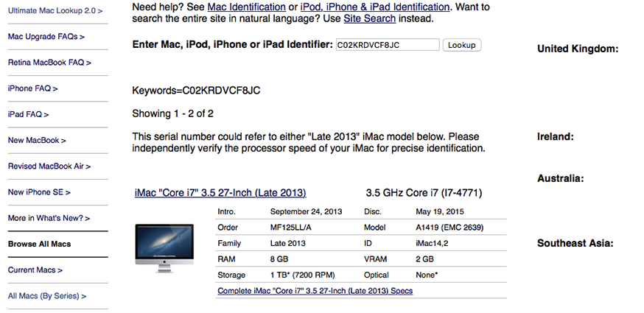
Task: Select Retina MacBook FAQ in sidebar
Action: click(x=49, y=63)
